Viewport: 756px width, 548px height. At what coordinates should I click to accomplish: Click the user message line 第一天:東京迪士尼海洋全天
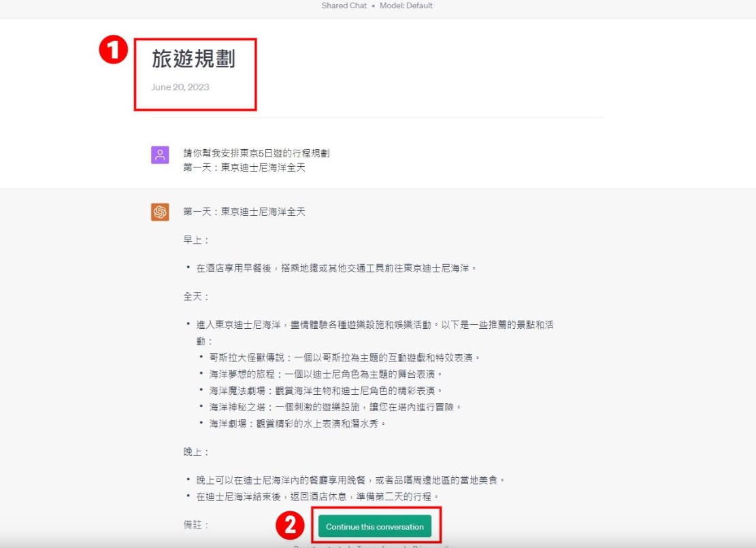tap(244, 167)
